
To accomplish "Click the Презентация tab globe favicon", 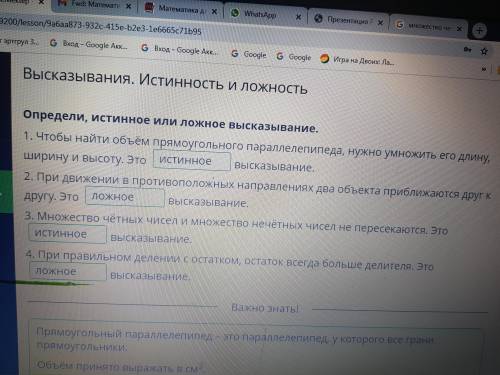I will (319, 19).
